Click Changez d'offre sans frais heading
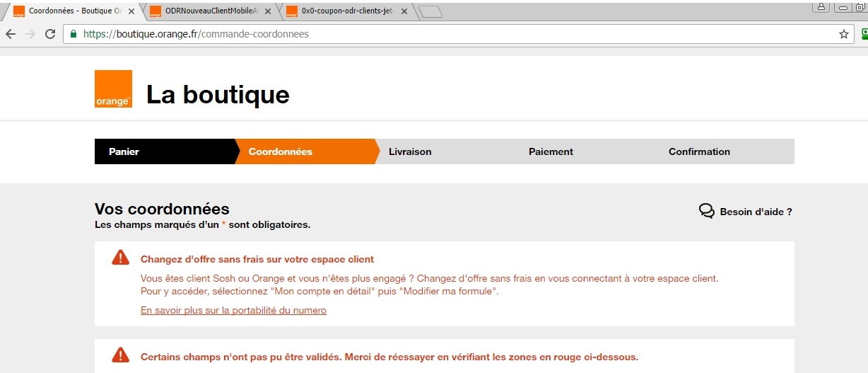 tap(257, 259)
